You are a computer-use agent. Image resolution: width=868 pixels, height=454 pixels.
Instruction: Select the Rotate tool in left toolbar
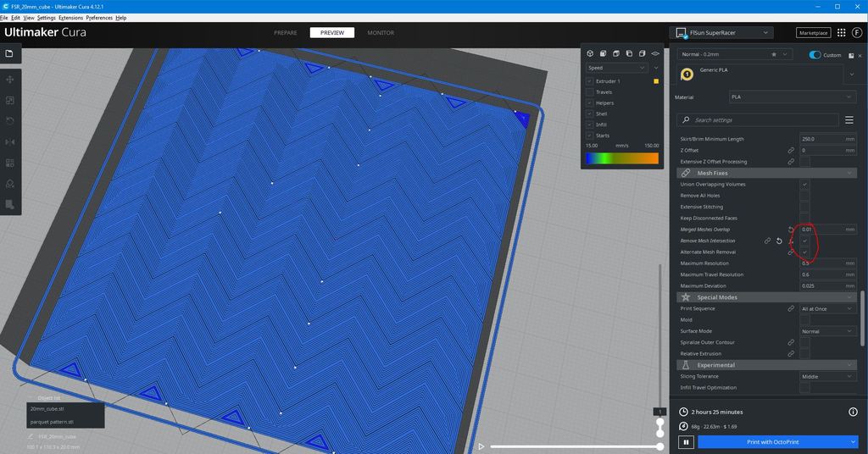click(x=10, y=121)
